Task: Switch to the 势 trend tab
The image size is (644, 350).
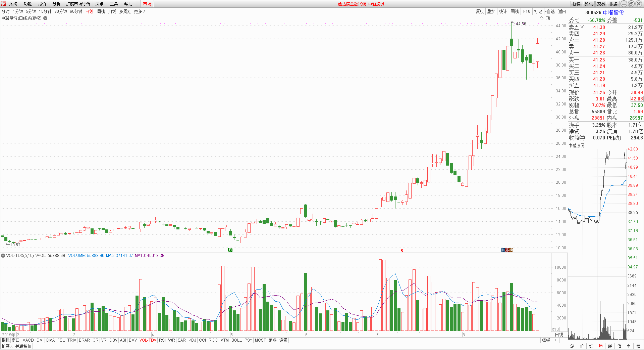Action: [x=601, y=346]
